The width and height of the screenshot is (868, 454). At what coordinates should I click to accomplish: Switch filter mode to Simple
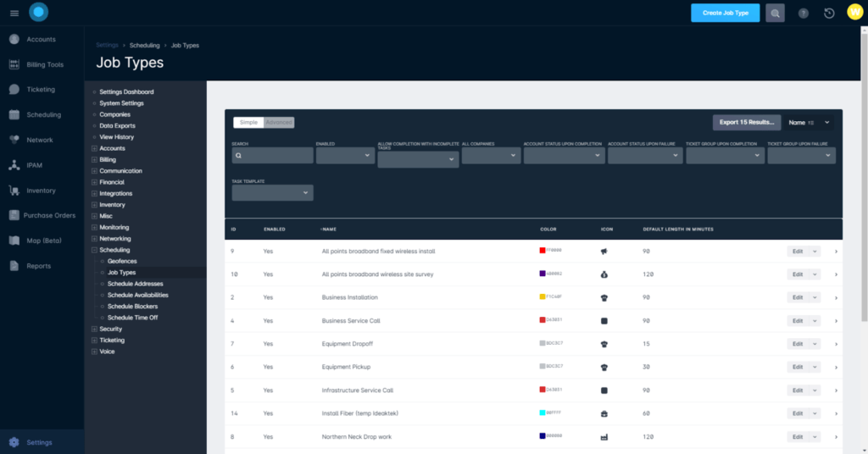pos(248,122)
